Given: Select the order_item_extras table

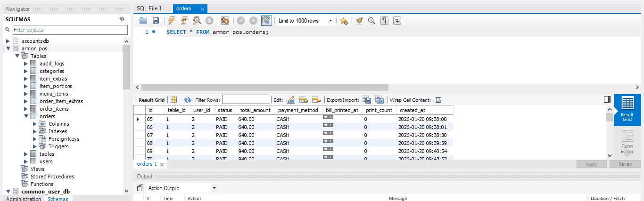Looking at the screenshot, I should (x=61, y=101).
